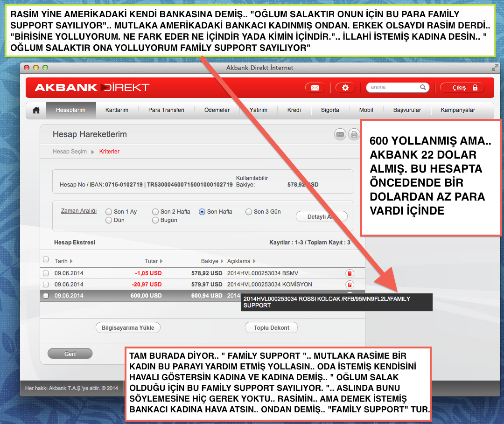Select the Bugün radio option
The width and height of the screenshot is (504, 424).
(155, 220)
